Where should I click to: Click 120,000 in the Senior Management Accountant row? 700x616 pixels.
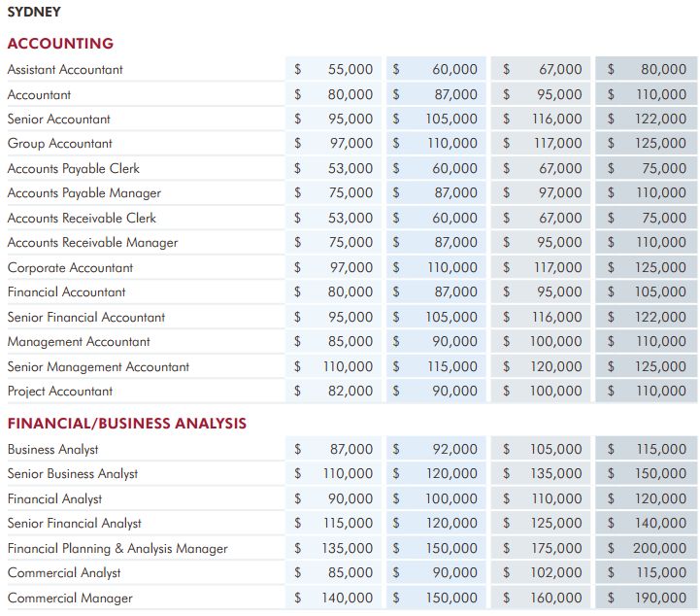[556, 366]
